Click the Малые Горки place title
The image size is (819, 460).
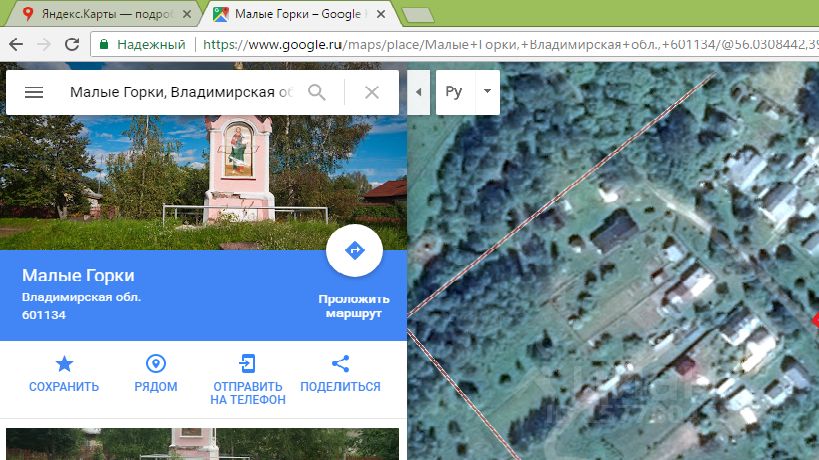point(78,275)
